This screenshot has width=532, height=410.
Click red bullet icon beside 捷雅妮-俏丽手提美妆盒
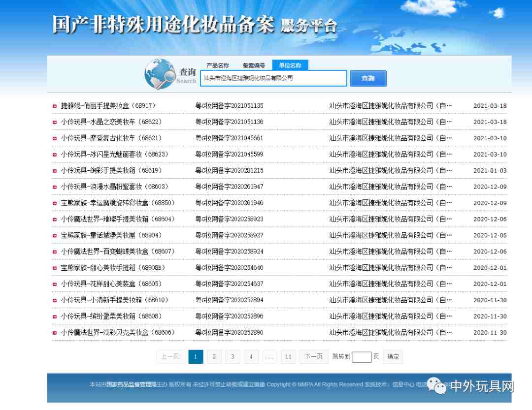coord(55,106)
